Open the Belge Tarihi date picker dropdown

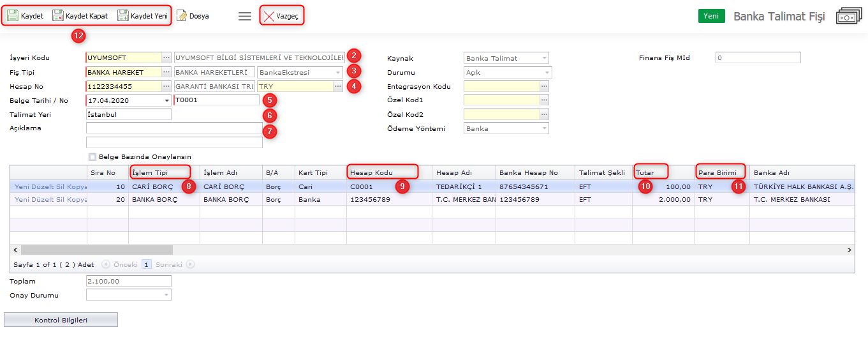(167, 100)
